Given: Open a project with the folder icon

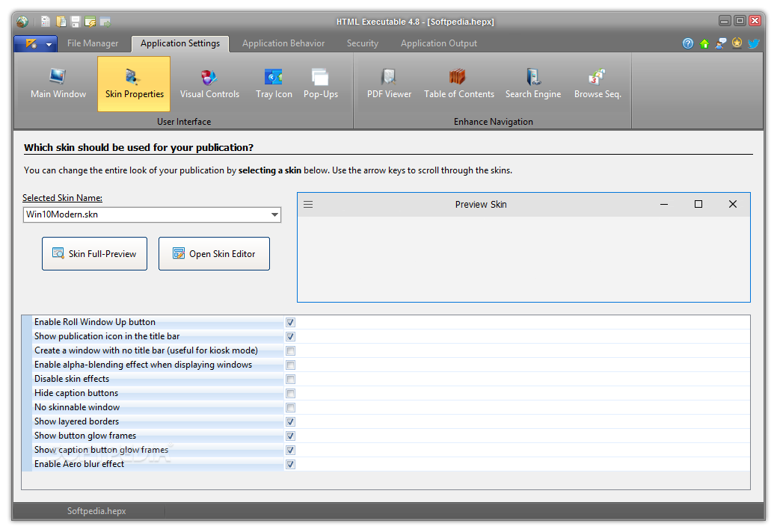Looking at the screenshot, I should 61,22.
